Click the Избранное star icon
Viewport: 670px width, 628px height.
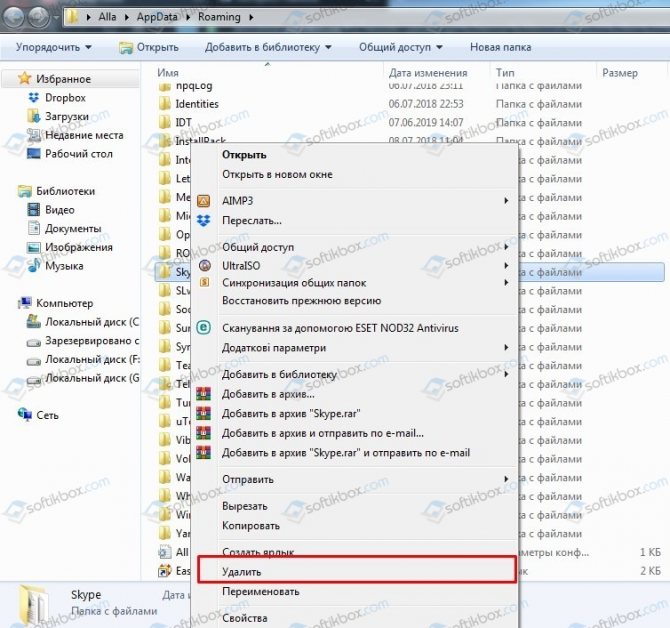(25, 78)
